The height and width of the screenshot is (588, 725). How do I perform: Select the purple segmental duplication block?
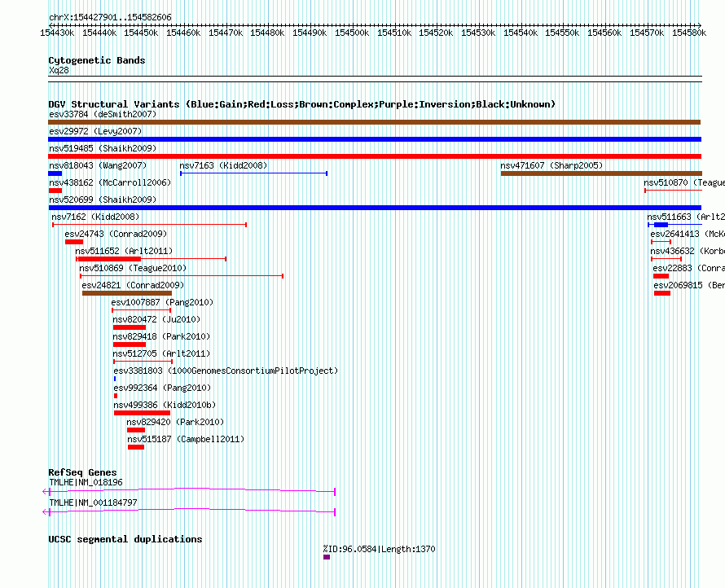tap(327, 557)
